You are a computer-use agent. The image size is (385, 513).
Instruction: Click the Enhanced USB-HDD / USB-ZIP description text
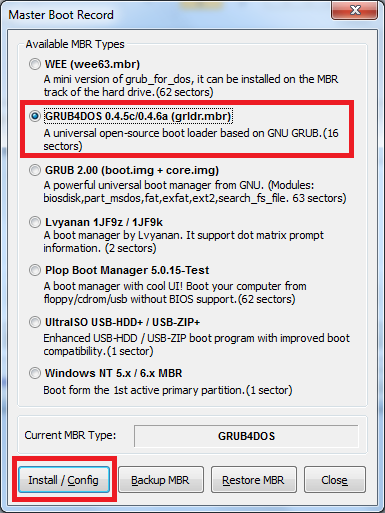[196, 345]
